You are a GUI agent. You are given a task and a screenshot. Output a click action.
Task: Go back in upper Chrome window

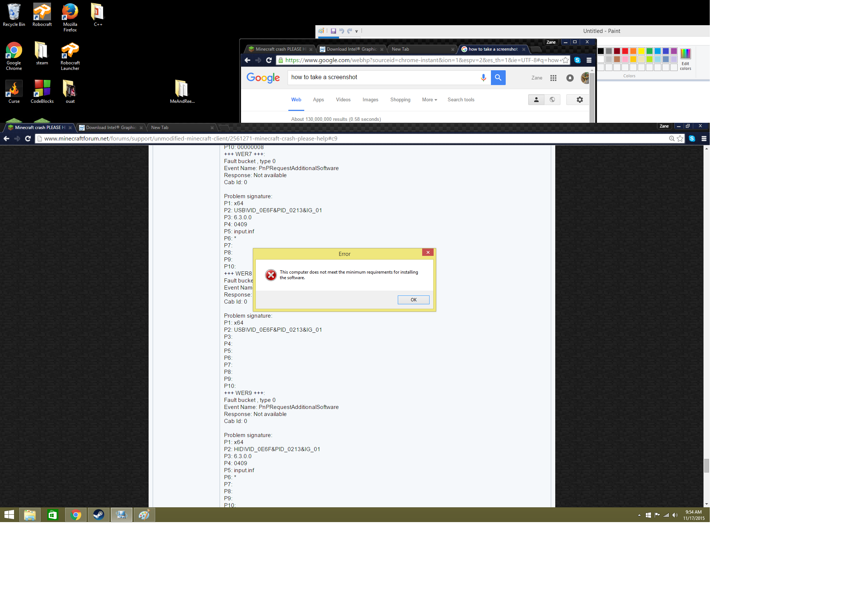pos(247,60)
